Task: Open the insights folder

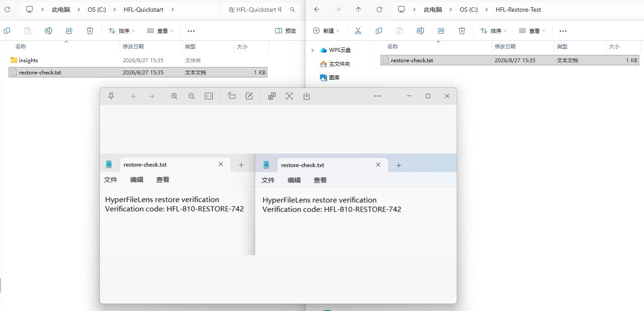Action: point(29,60)
